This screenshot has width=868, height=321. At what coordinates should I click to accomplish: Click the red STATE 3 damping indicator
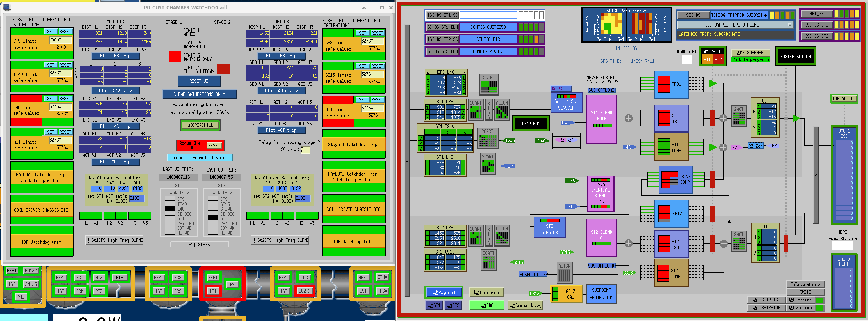175,57
